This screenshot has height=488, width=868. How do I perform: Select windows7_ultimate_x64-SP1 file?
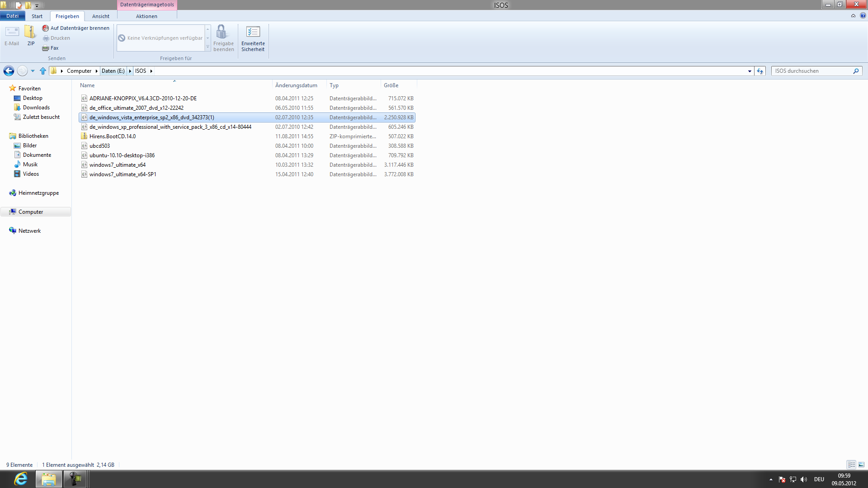tap(123, 174)
